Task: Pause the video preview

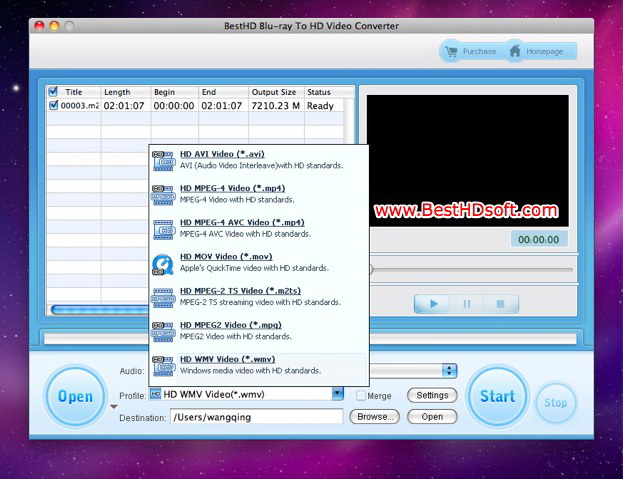Action: click(467, 304)
